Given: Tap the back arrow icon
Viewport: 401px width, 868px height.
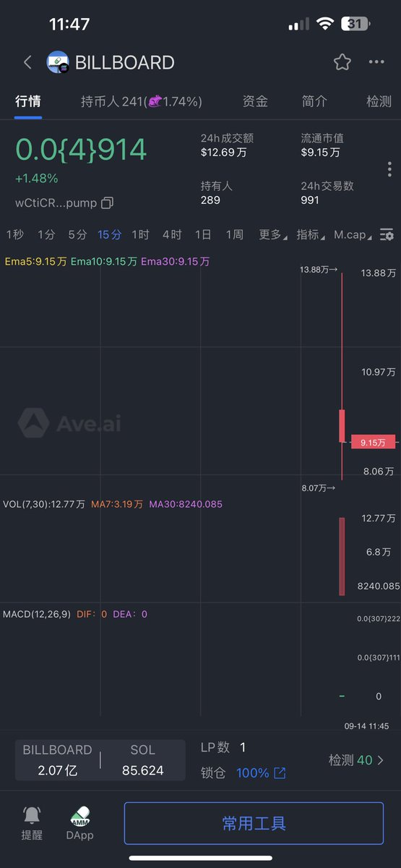Looking at the screenshot, I should pos(27,62).
